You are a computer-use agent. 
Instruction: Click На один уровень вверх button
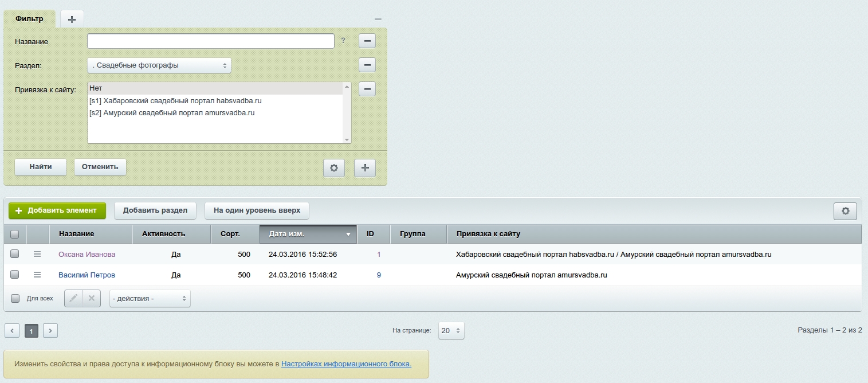coord(257,210)
